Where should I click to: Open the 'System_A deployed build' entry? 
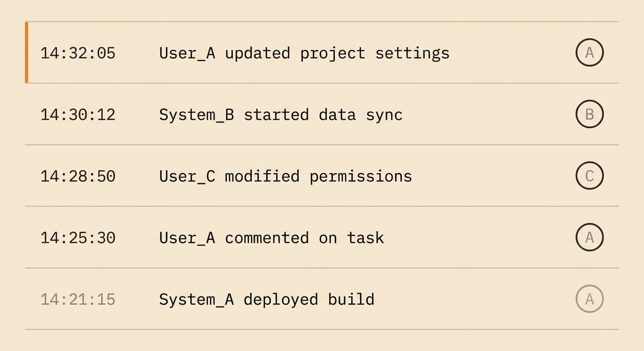tap(267, 300)
